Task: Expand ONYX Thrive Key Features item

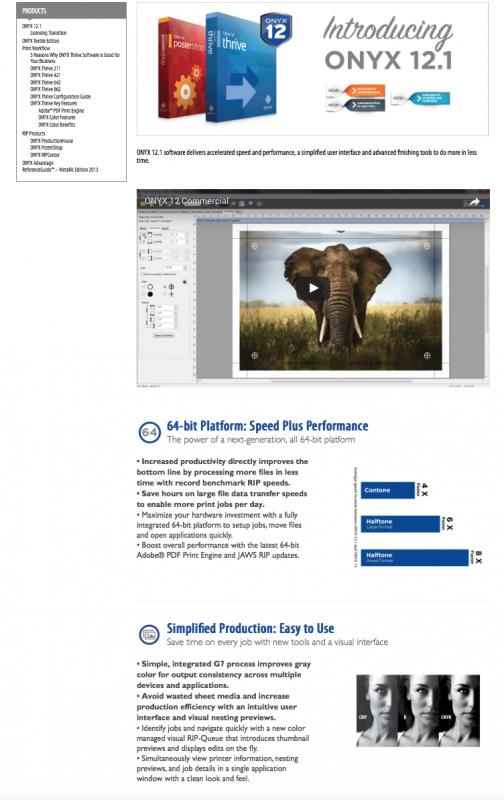Action: click(54, 103)
